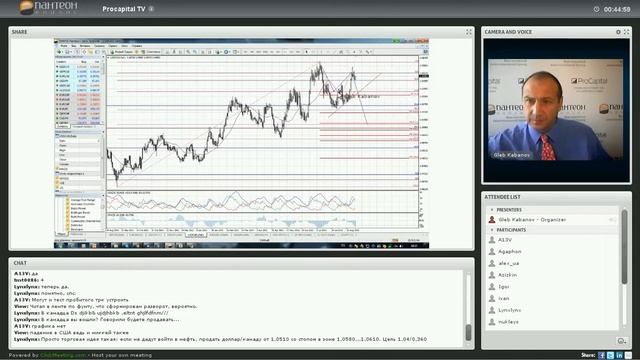640x360 pixels.
Task: Click the Host your own meeting link
Action: pyautogui.click(x=122, y=356)
